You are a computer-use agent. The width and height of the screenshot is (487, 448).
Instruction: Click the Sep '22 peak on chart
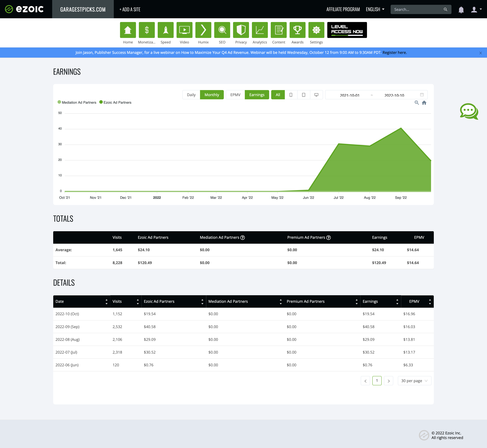[401, 128]
